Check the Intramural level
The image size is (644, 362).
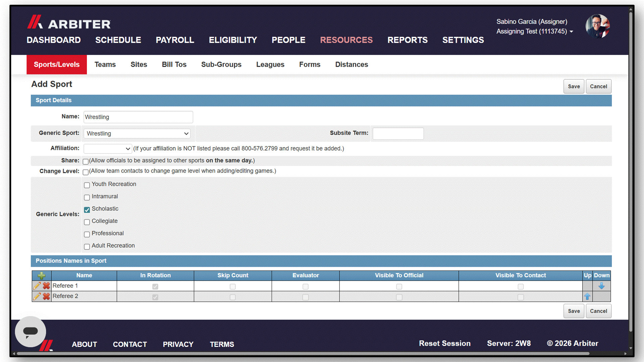(x=87, y=197)
